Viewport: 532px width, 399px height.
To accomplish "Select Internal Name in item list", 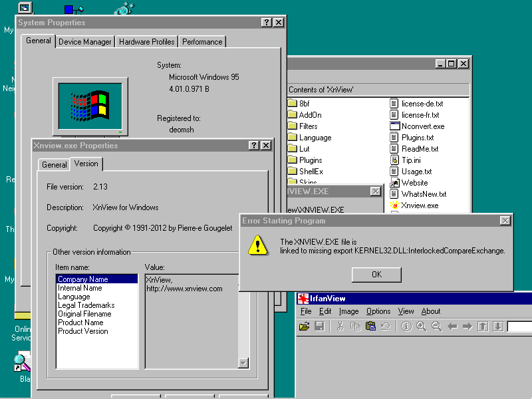I will (x=96, y=288).
